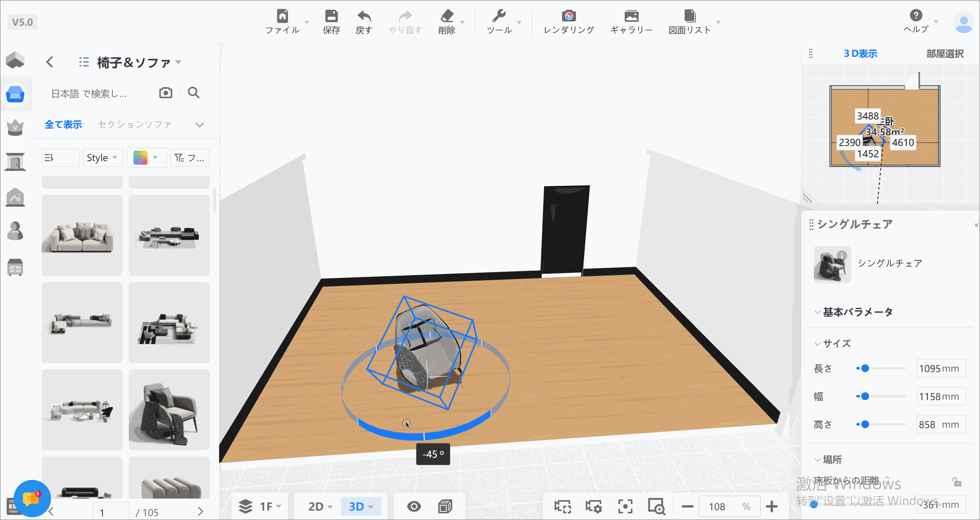Edit the 1095 mm length field
Image resolution: width=980 pixels, height=520 pixels.
coord(941,368)
